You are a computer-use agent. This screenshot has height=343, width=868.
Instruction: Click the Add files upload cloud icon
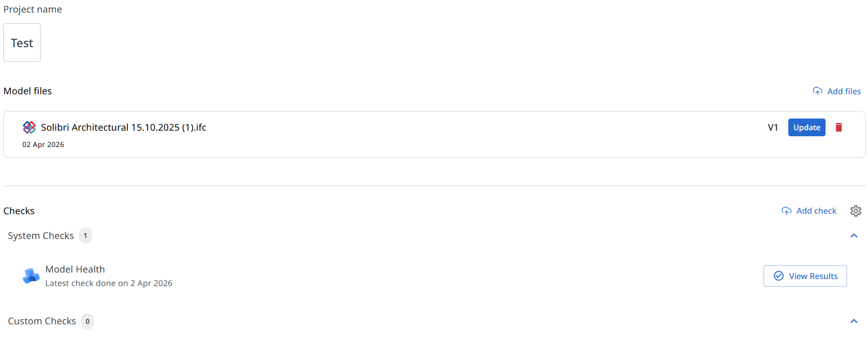817,91
